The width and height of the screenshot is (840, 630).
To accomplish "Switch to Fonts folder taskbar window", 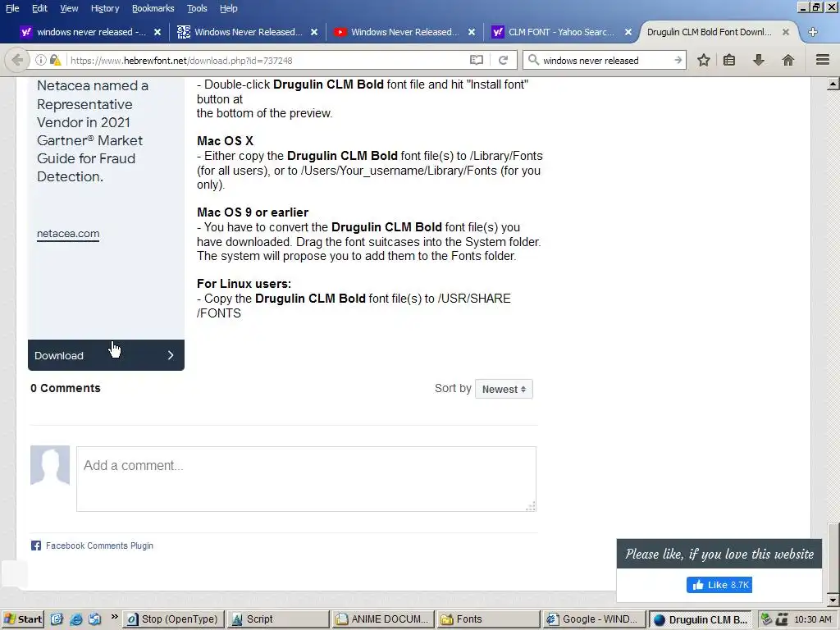I will (487, 619).
